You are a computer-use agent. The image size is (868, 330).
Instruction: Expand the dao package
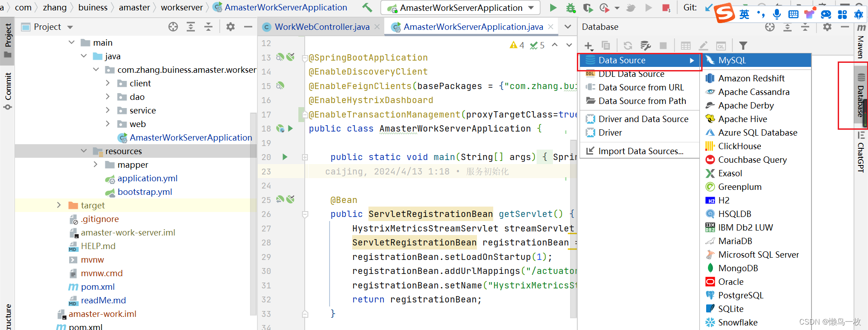click(x=108, y=97)
